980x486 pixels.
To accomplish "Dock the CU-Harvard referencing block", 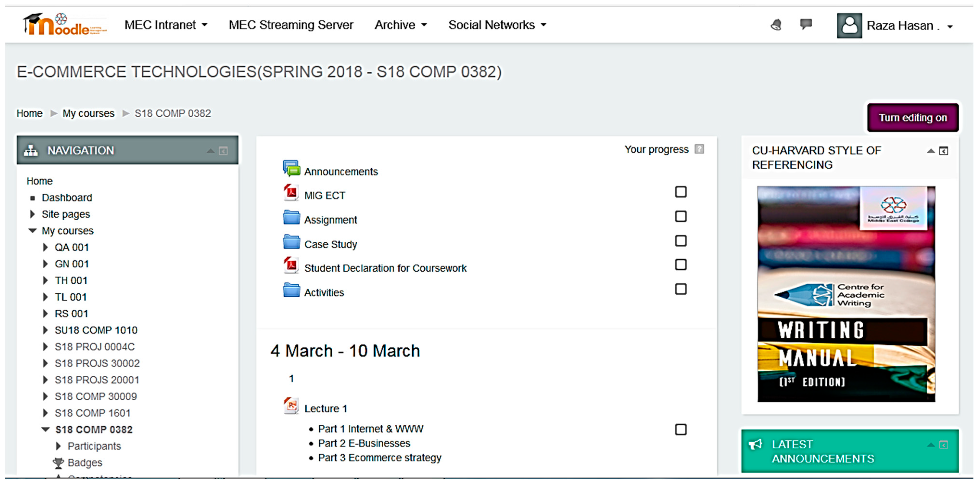I will pos(943,151).
